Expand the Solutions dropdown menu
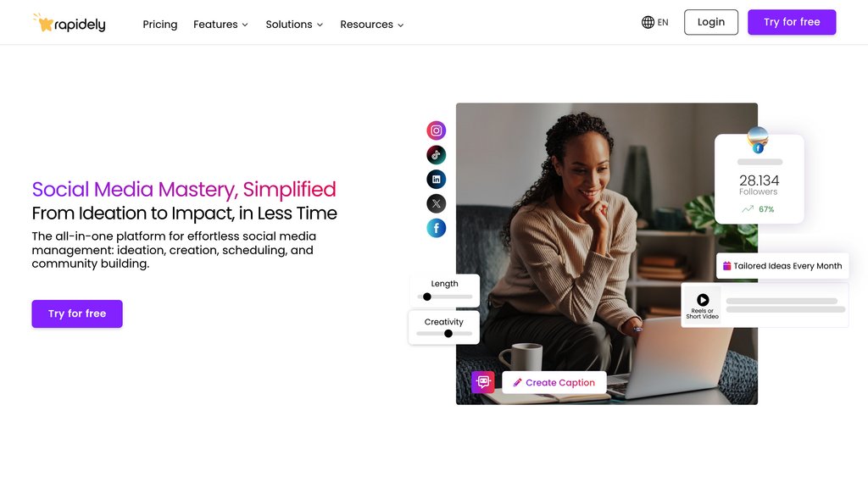Image resolution: width=868 pixels, height=488 pixels. pos(294,25)
